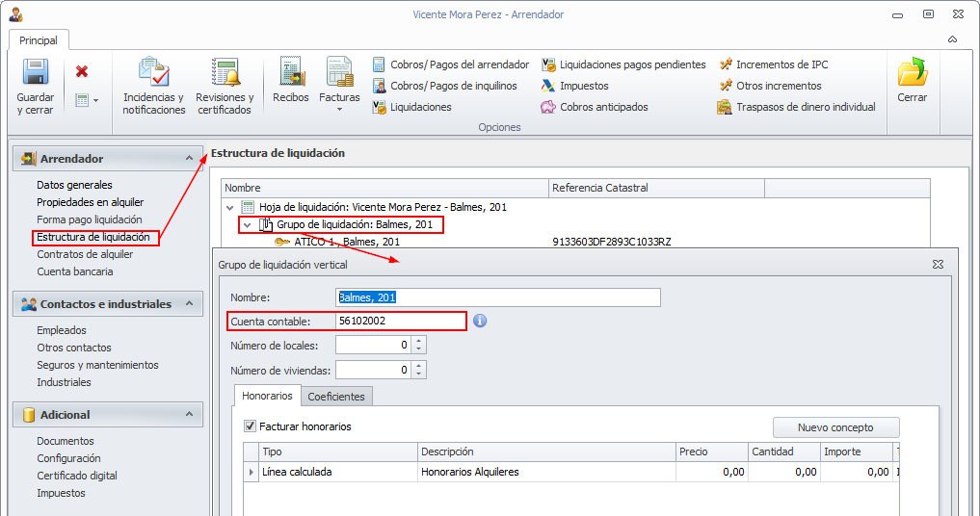Switch to Honorarios tab
980x516 pixels.
coord(267,396)
